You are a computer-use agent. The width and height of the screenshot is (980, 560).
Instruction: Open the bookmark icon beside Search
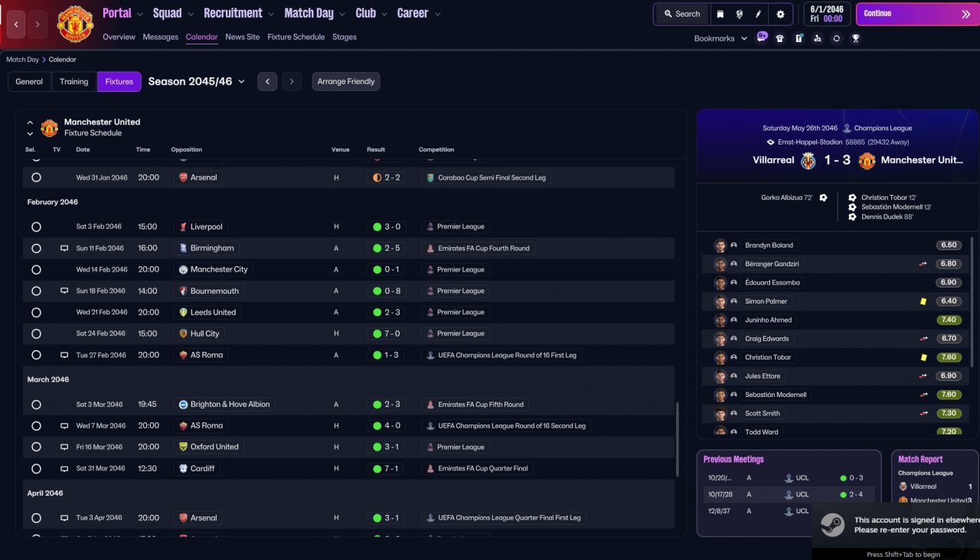[720, 14]
